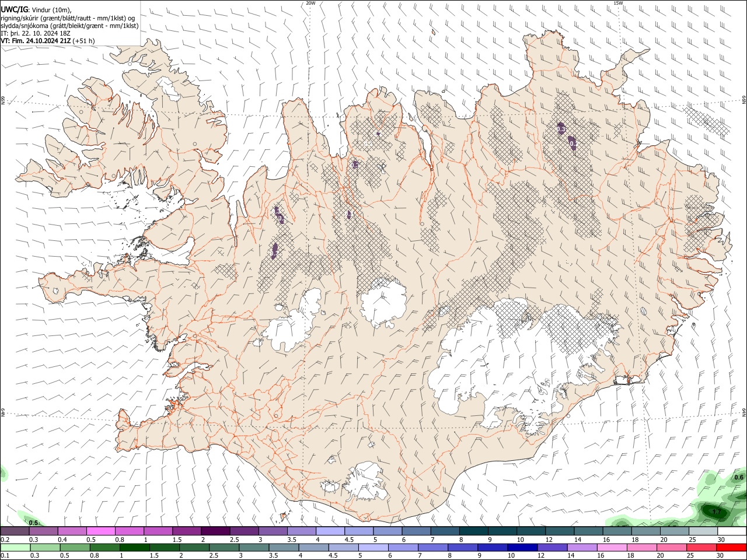
Task: Select the top legend swatch starting at 25
Action: tap(703, 531)
